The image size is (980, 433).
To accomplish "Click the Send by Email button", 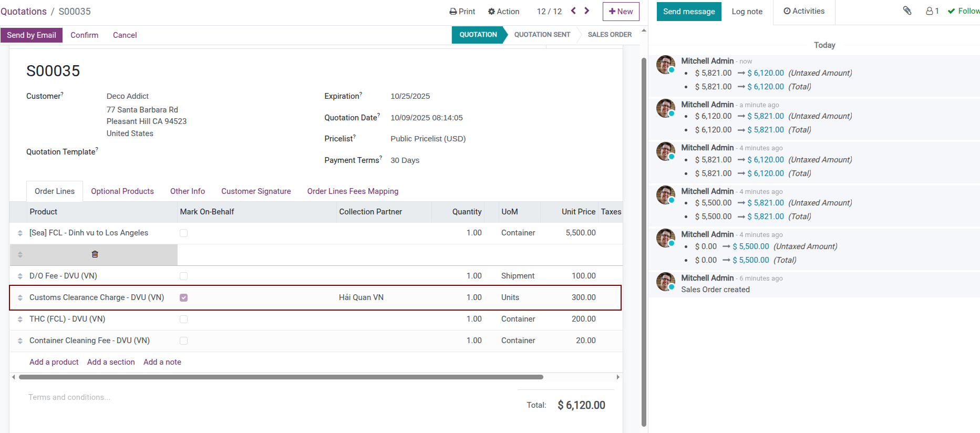I will point(32,35).
